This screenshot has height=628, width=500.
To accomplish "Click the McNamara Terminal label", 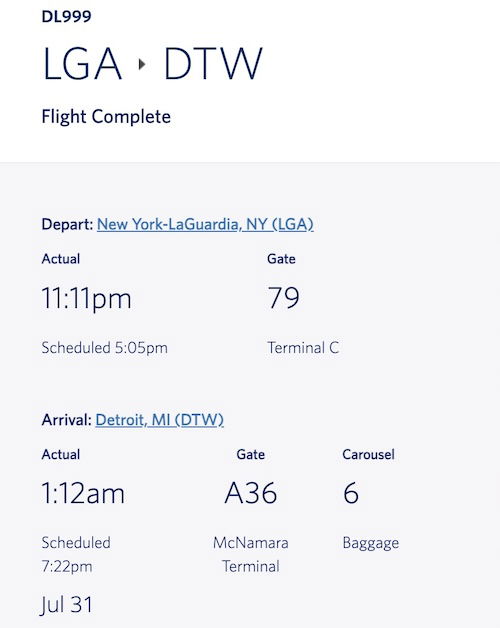I will point(251,555).
